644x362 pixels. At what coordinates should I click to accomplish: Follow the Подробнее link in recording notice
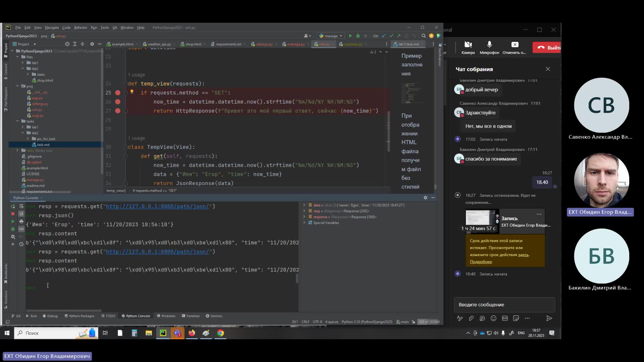[x=481, y=262]
